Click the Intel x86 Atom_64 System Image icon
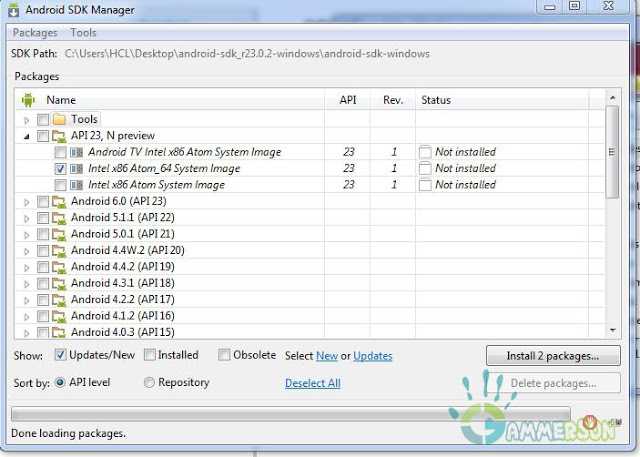This screenshot has width=640, height=457. click(77, 169)
